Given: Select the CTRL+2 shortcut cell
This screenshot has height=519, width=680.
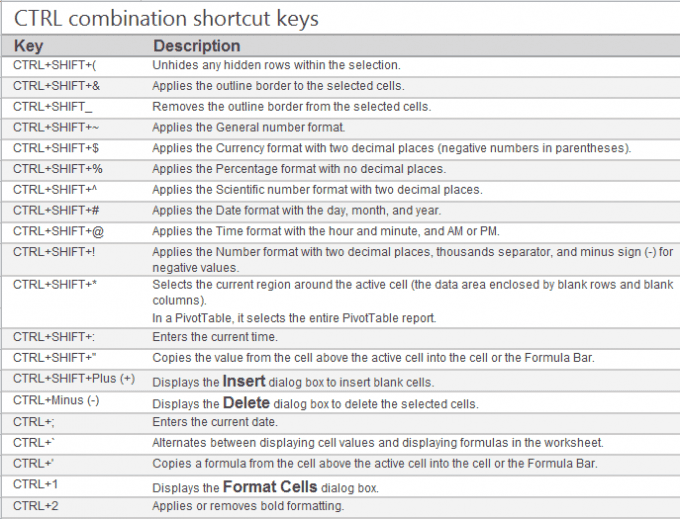Looking at the screenshot, I should pos(34,507).
